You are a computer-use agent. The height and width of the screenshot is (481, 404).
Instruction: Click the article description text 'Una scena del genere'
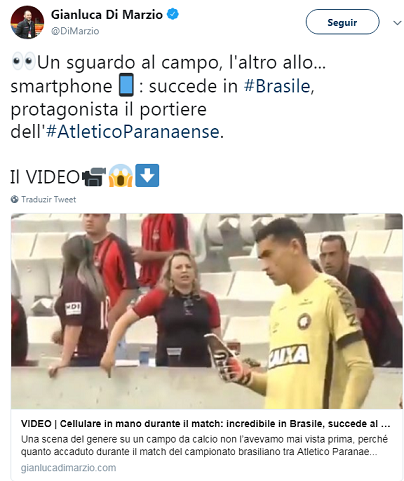[204, 446]
